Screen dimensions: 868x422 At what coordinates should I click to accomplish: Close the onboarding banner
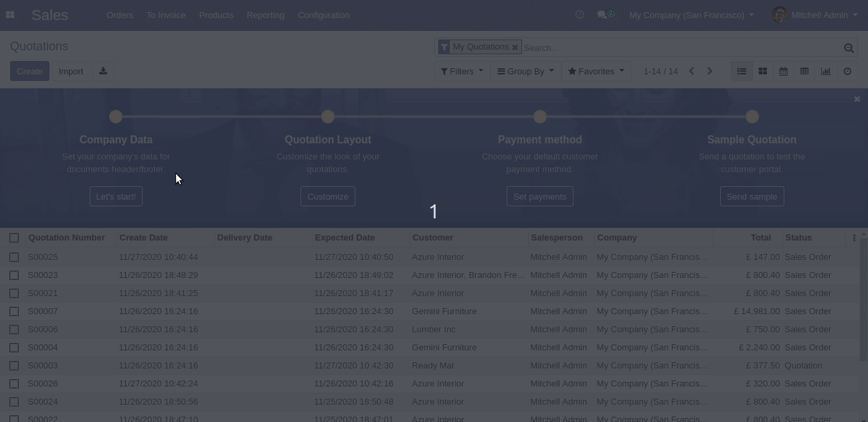[x=857, y=99]
